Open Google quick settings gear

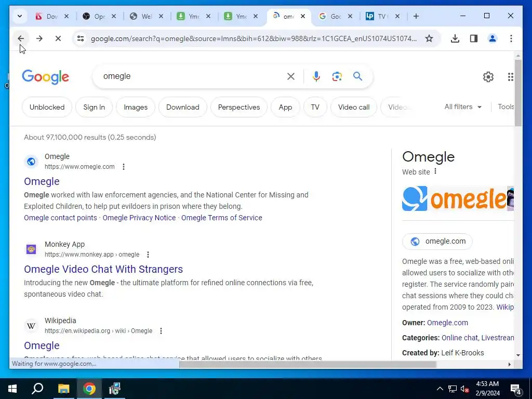(488, 77)
